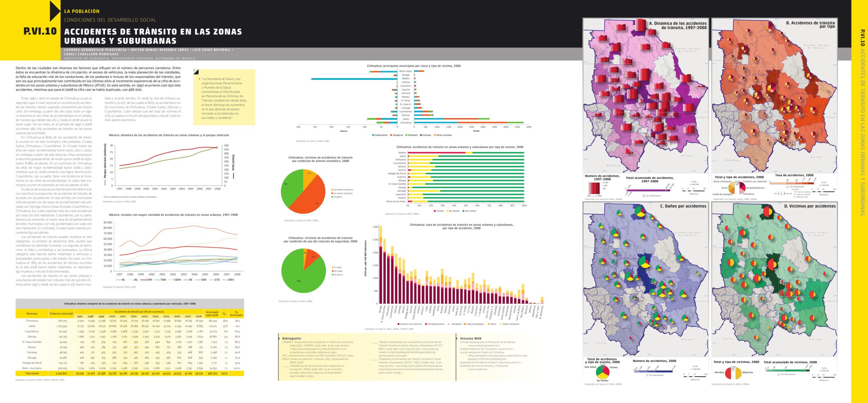868x403 pixels.
Task: Click the alcohol breath condition pie chart
Action: (x=303, y=192)
